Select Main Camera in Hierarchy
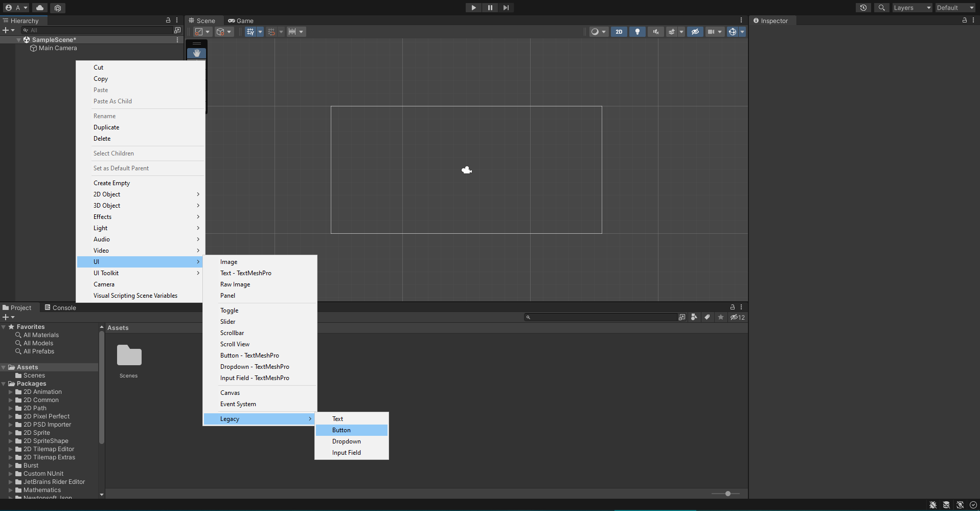 click(x=57, y=48)
